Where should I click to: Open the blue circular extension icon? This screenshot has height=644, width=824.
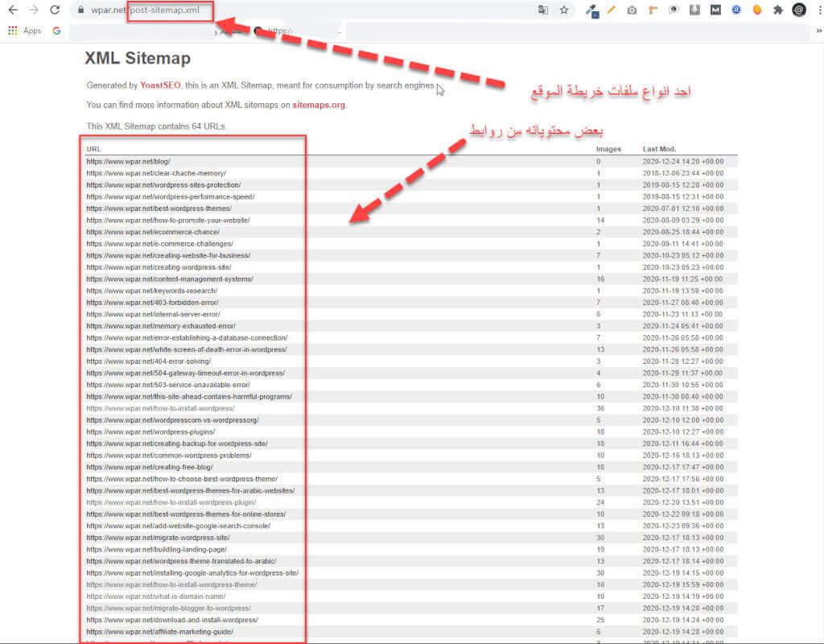(736, 10)
